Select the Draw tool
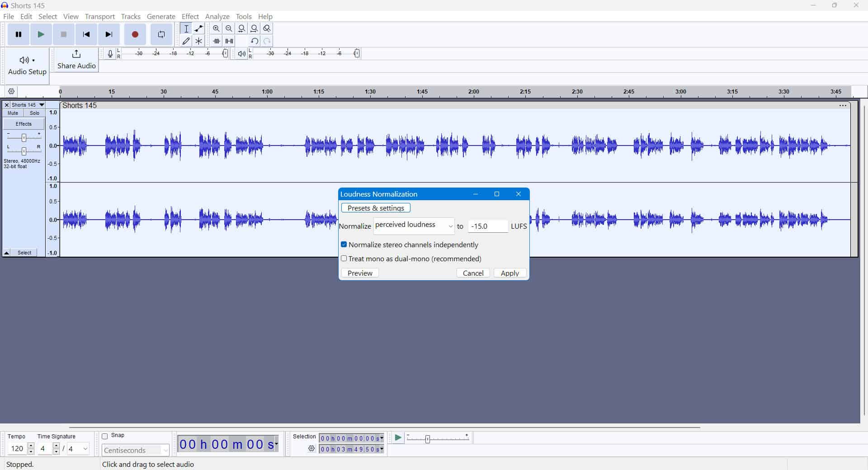This screenshot has height=470, width=868. point(186,41)
